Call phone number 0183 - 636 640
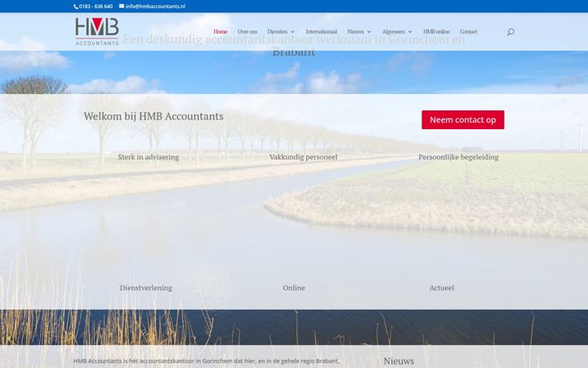Image resolution: width=588 pixels, height=368 pixels. [96, 7]
